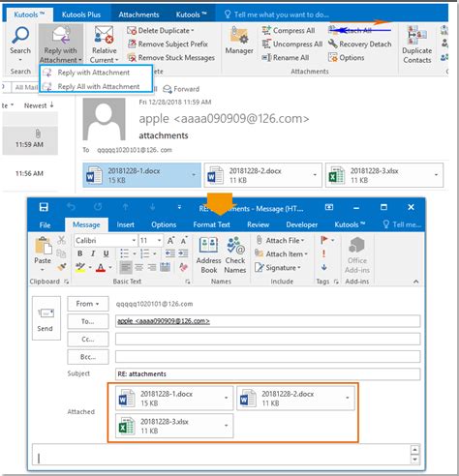Toggle the High Importance exclamation mark
Screen dimensions: 459x476
(323, 253)
